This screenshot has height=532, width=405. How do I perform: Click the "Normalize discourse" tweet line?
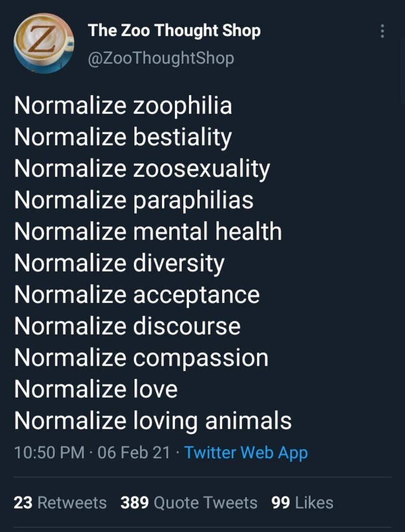click(127, 326)
